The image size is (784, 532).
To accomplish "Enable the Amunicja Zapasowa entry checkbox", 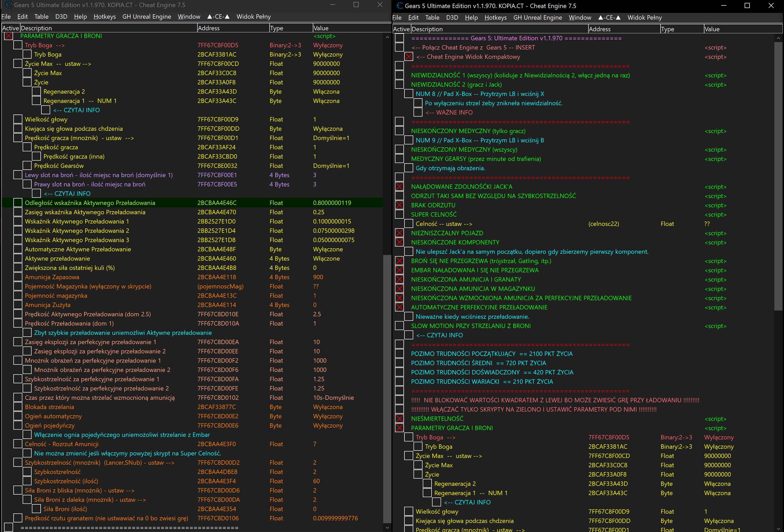I will 17,277.
